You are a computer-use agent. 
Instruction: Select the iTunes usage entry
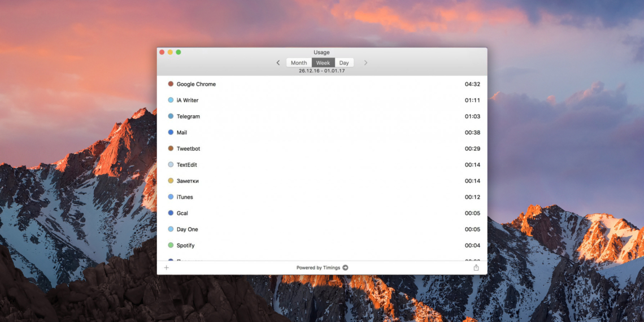(x=322, y=197)
